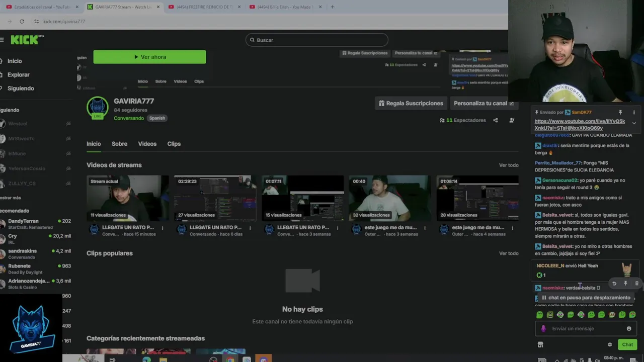Screen dimensions: 644x362
Task: Click the site info icon in address bar
Action: pyautogui.click(x=36, y=22)
